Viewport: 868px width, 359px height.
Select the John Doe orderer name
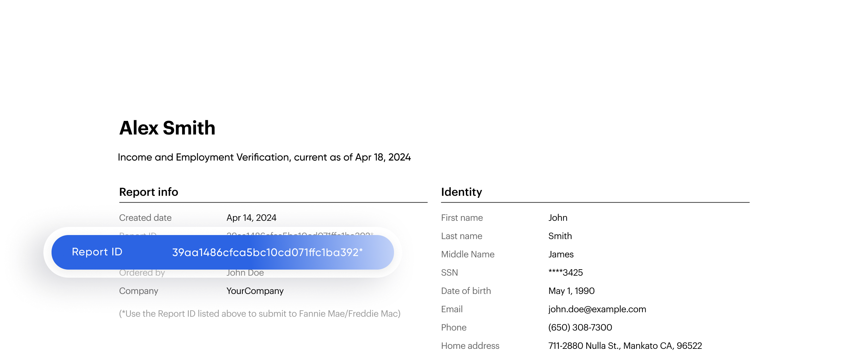pyautogui.click(x=245, y=273)
